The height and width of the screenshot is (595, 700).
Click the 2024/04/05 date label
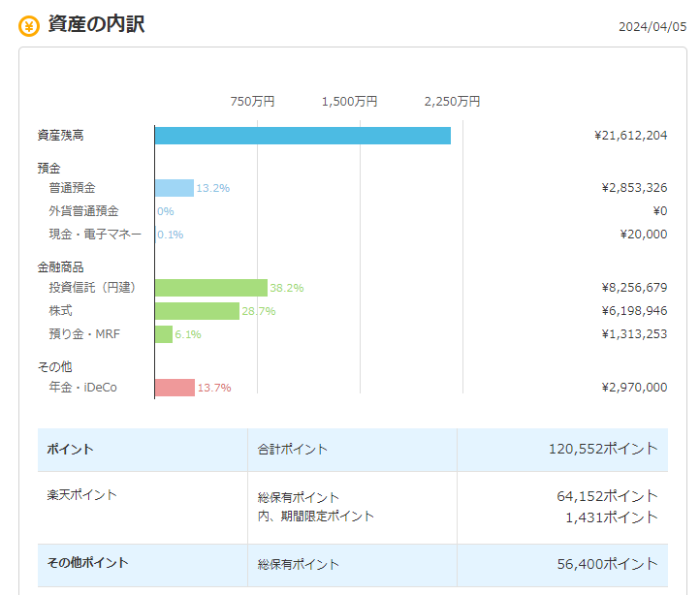[652, 27]
